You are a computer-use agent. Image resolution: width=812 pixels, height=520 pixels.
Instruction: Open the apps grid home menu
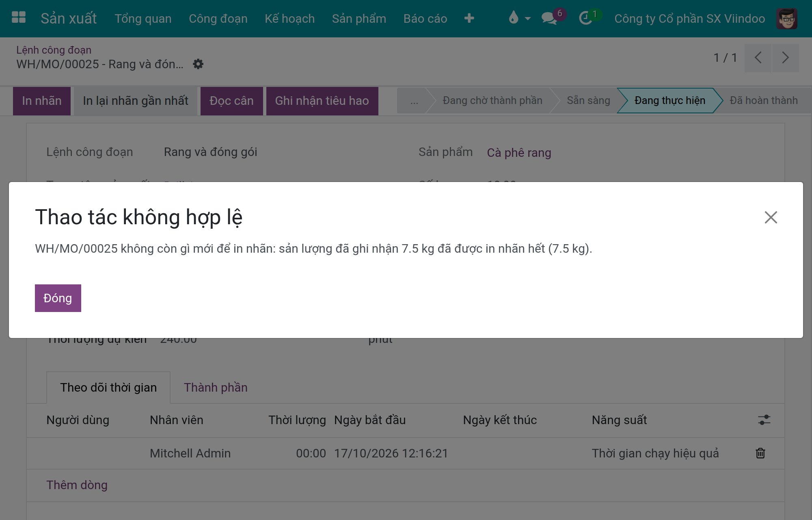19,18
